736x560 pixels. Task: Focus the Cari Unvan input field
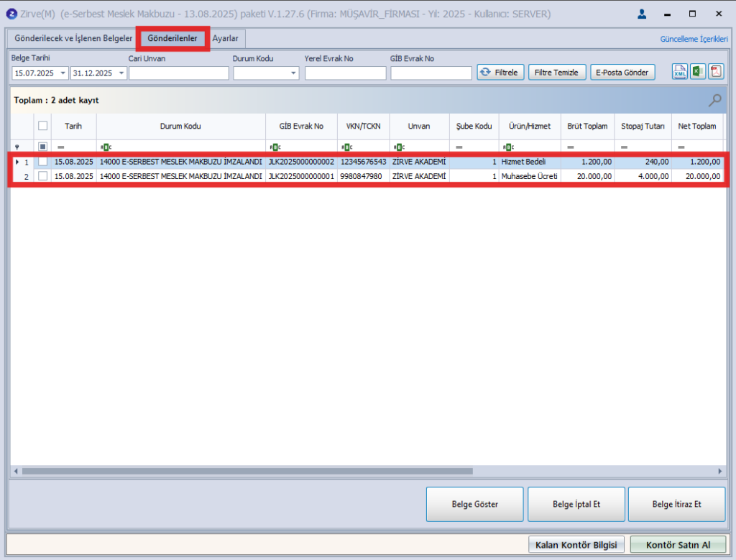pyautogui.click(x=179, y=73)
